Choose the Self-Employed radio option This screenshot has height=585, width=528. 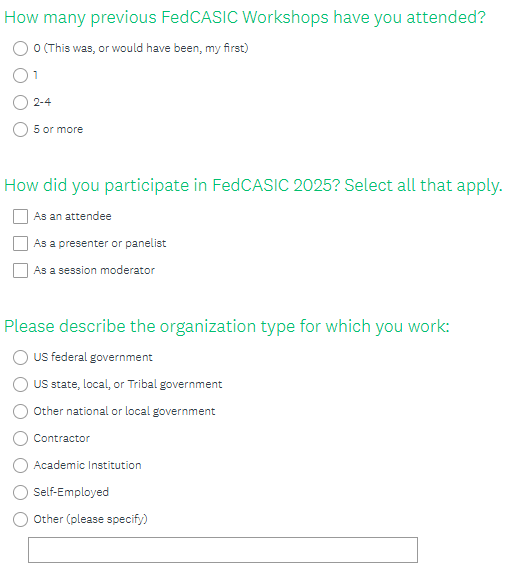click(21, 492)
